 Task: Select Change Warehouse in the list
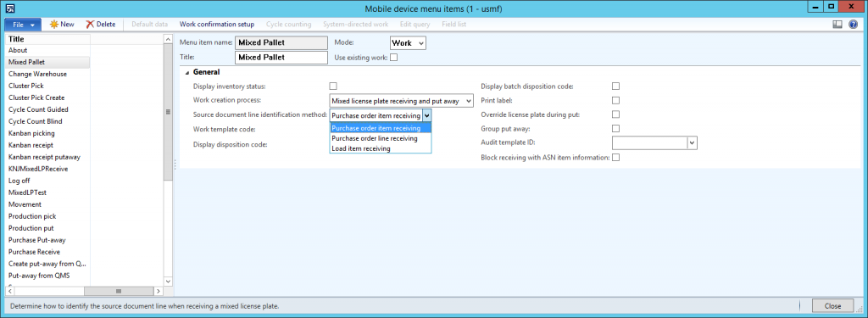coord(47,74)
